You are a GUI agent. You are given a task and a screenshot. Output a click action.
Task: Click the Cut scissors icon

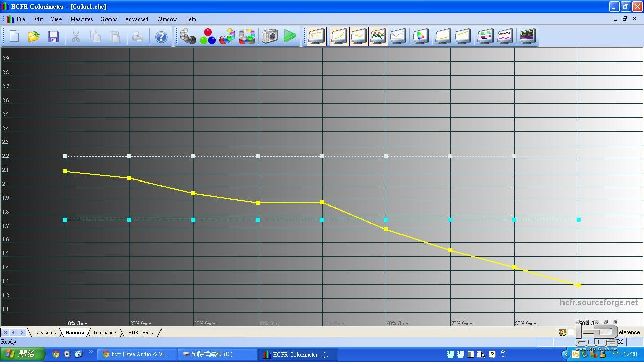coord(76,36)
